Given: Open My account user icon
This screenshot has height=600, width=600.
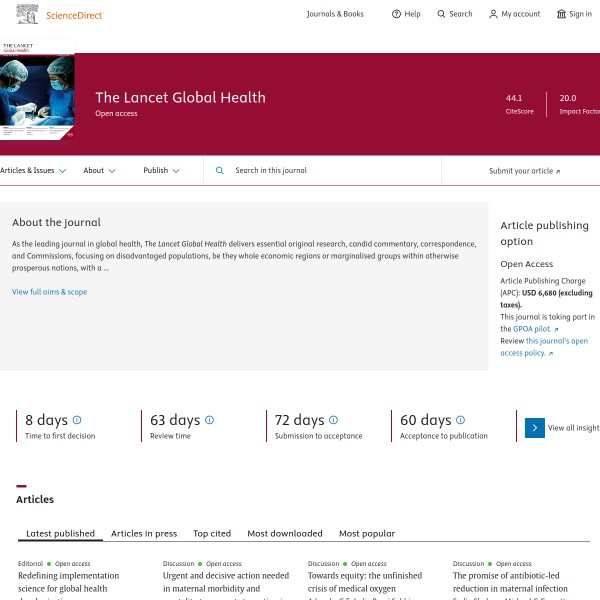Looking at the screenshot, I should pyautogui.click(x=493, y=14).
